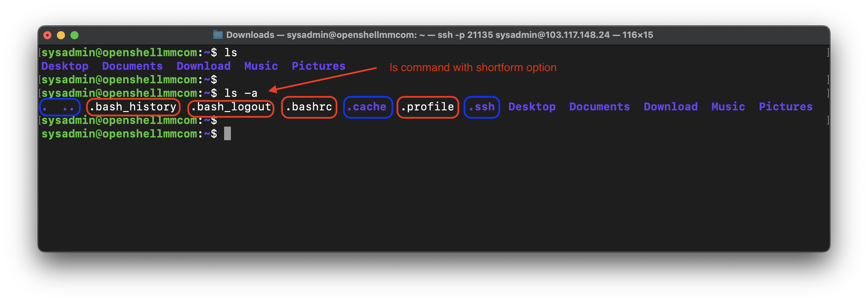The height and width of the screenshot is (302, 868).
Task: Click the .bash_history file name
Action: 133,107
